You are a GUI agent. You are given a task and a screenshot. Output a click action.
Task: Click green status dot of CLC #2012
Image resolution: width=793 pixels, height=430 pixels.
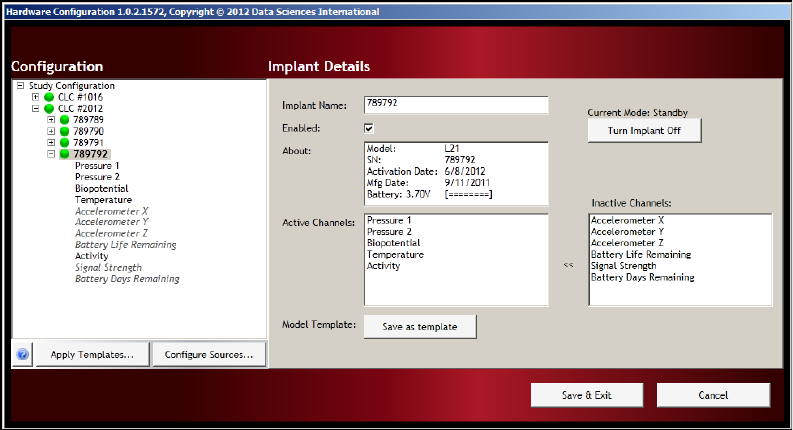tap(49, 109)
